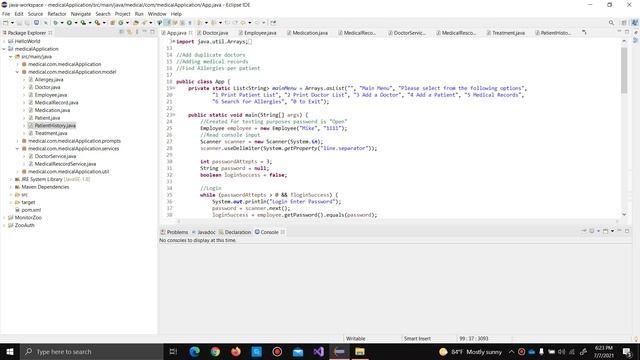Open Visual Studio from taskbar
The image size is (640, 360).
pyautogui.click(x=319, y=351)
